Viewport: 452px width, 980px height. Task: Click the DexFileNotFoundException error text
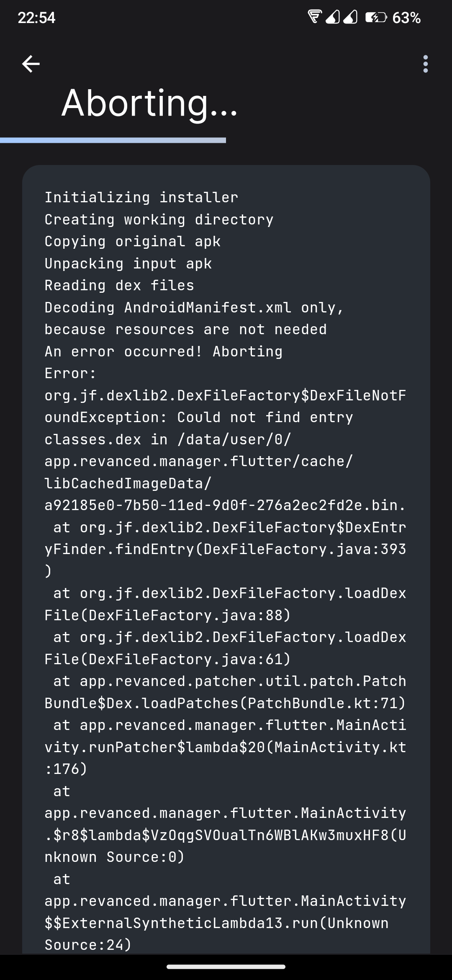[226, 406]
